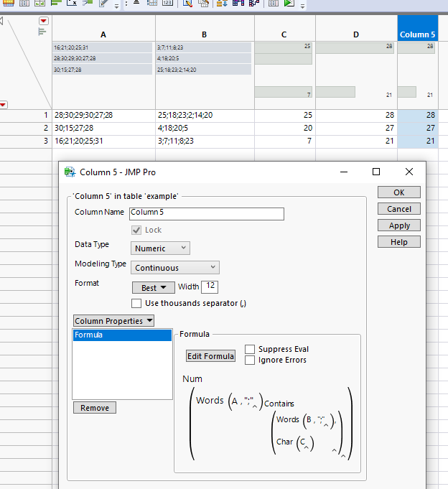Screen dimensions: 448x489
Task: Select row number 3
Action: (x=46, y=141)
